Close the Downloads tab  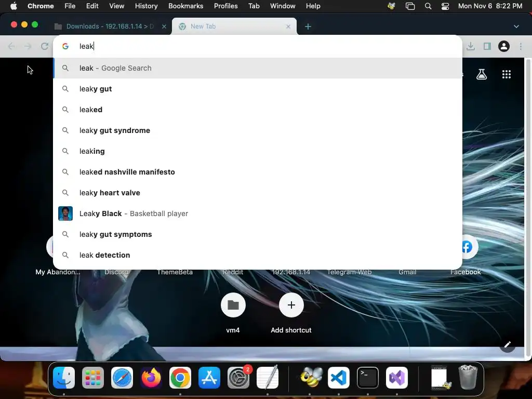tap(164, 26)
